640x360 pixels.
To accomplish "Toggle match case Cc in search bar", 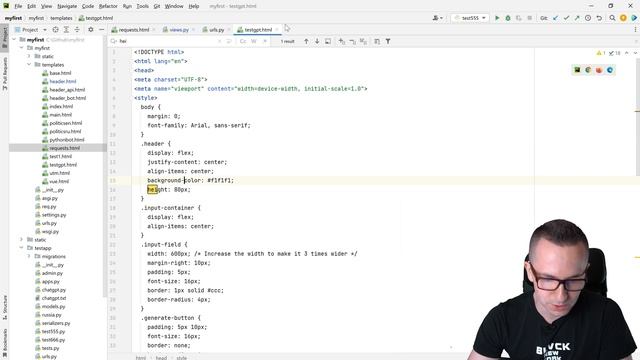I will point(243,41).
